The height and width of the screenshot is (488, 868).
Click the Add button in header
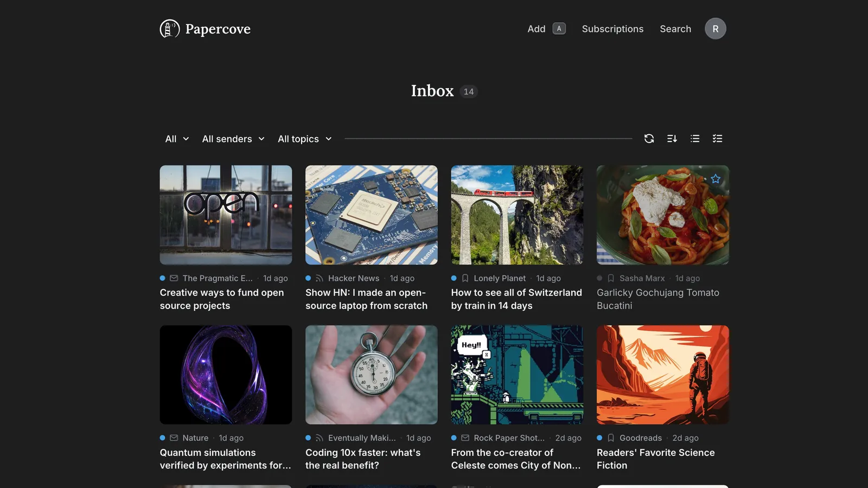pyautogui.click(x=546, y=29)
